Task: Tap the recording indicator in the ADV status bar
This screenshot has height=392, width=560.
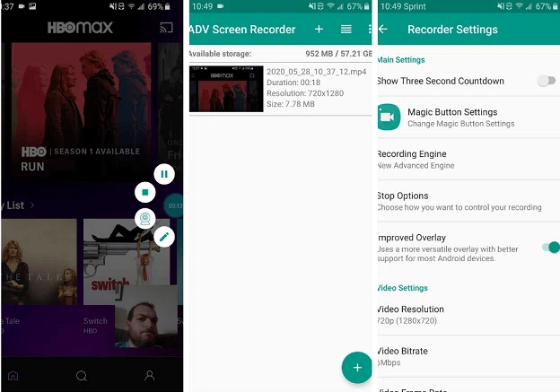Action: click(221, 6)
